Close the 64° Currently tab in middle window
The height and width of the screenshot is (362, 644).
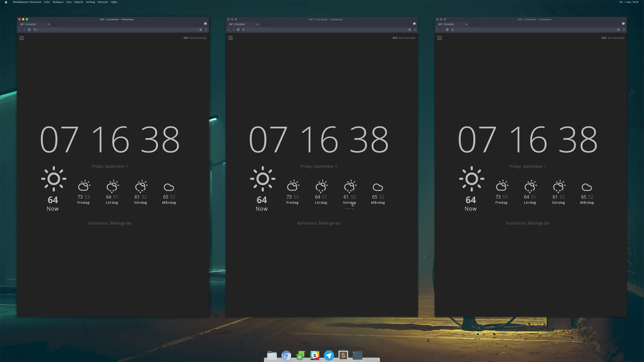click(x=257, y=24)
